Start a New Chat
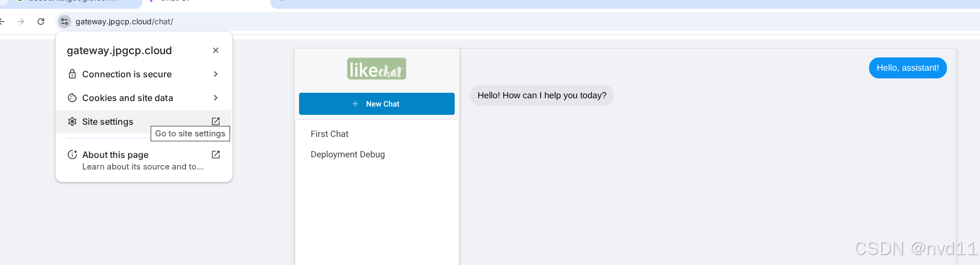Screen dimensions: 980x265 pyautogui.click(x=377, y=104)
